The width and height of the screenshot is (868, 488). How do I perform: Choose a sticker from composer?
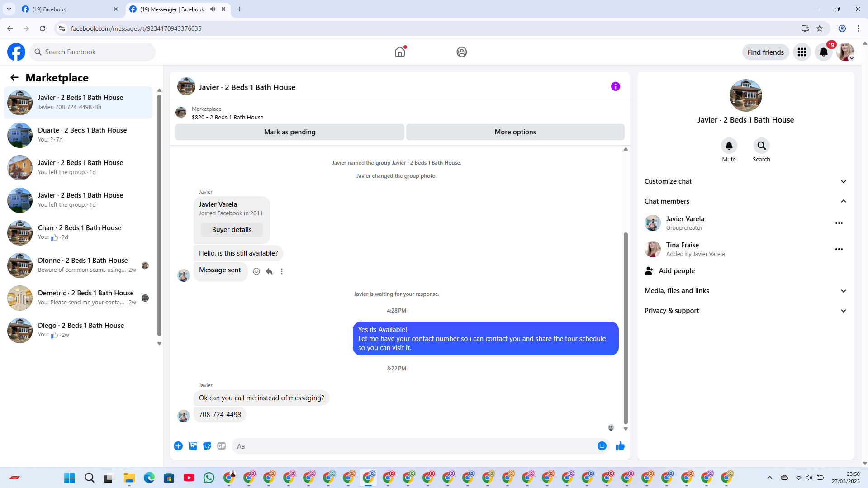pos(207,446)
